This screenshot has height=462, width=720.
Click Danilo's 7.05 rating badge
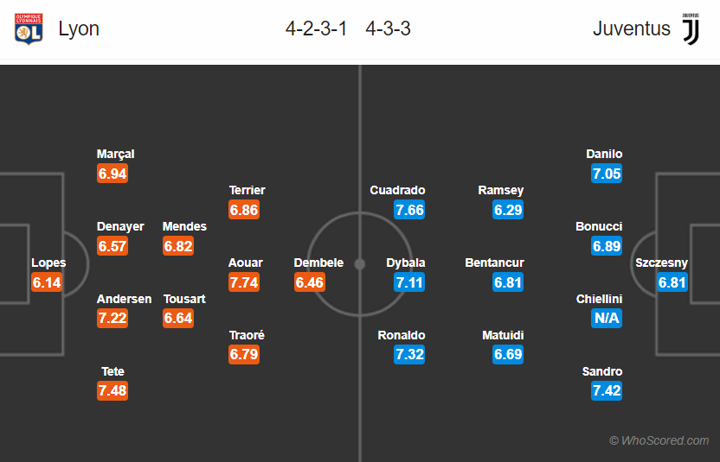click(607, 174)
